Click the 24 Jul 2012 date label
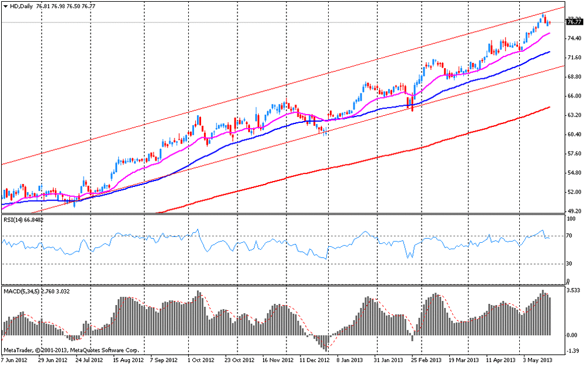 point(89,360)
